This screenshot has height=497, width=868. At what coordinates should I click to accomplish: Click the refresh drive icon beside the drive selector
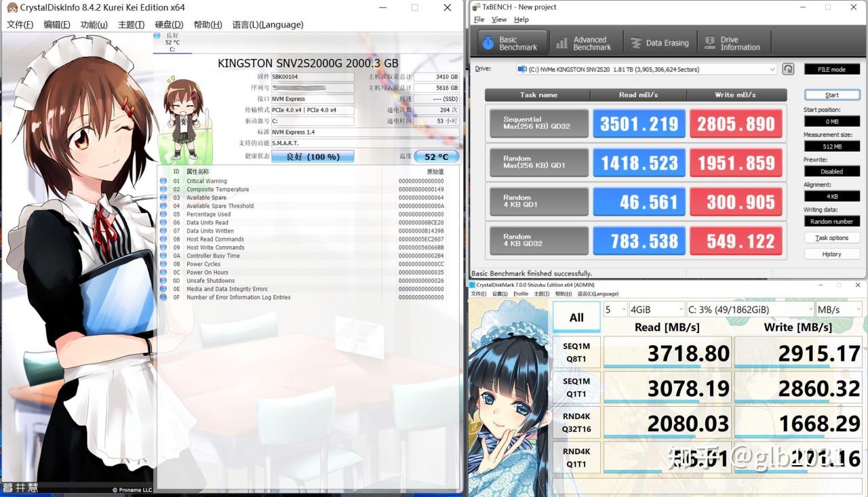(787, 68)
